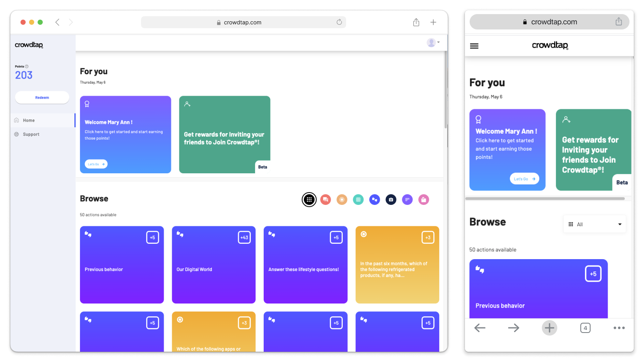Image resolution: width=644 pixels, height=362 pixels.
Task: Select the red chat bubble filter icon
Action: point(326,199)
